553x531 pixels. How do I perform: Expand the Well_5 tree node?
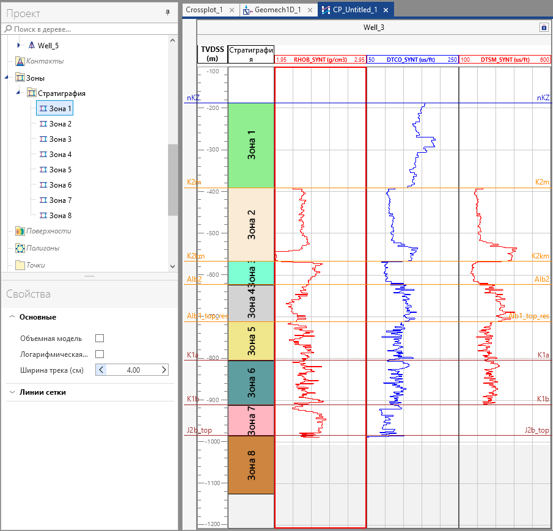pos(18,45)
